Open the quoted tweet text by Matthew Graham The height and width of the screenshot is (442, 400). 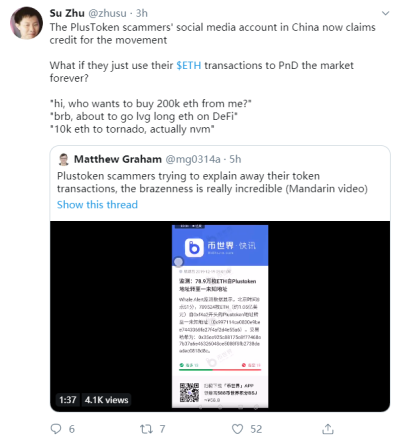click(x=212, y=182)
